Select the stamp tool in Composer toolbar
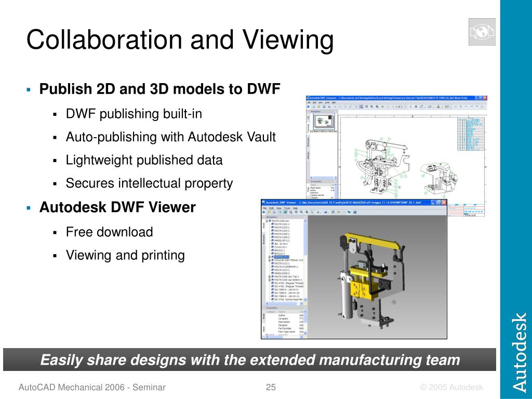Screen dimensions: 532x399 438,107
